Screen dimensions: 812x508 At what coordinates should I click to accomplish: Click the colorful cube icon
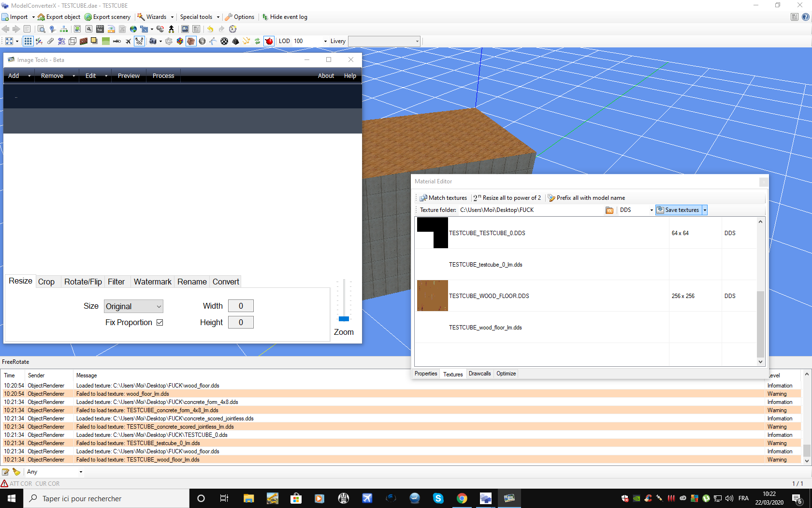[180, 41]
